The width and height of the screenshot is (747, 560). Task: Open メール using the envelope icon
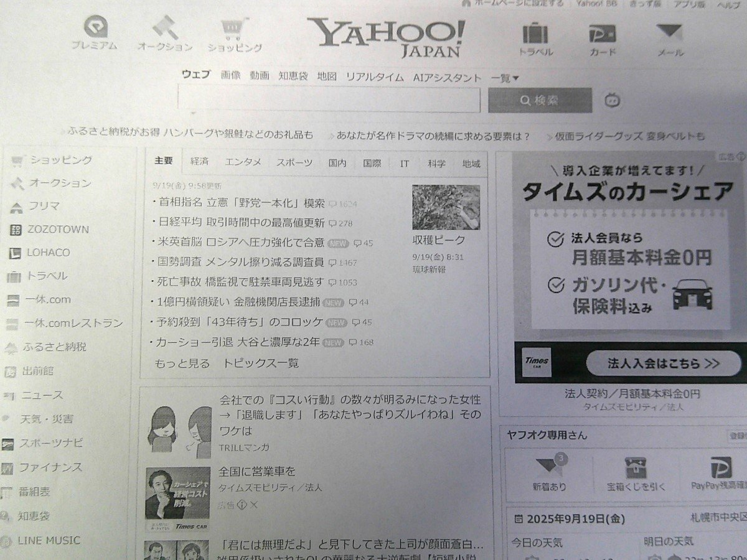[669, 31]
